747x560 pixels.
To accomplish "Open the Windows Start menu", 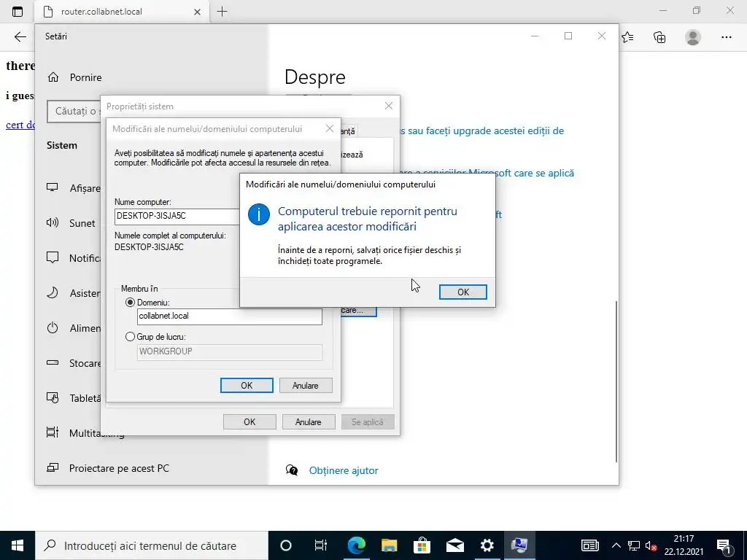I will 18,545.
